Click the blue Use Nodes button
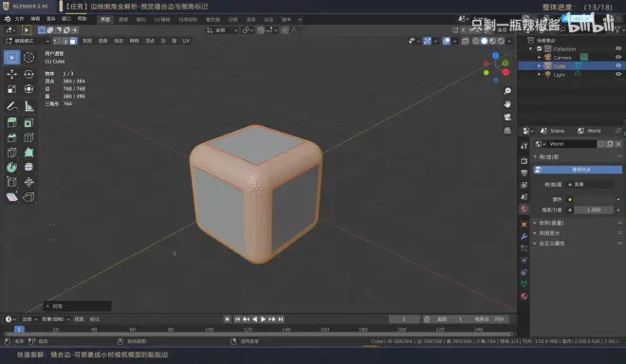The width and height of the screenshot is (626, 364). (578, 170)
